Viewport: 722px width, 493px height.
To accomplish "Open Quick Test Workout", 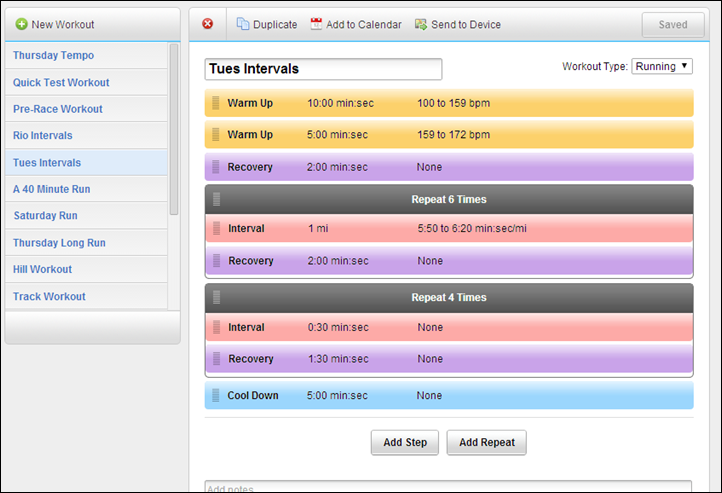I will pyautogui.click(x=86, y=82).
